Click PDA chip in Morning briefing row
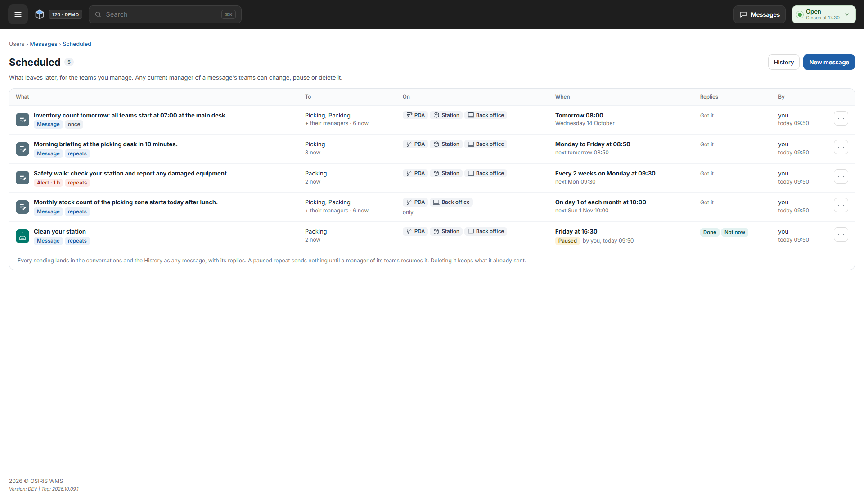864x504 pixels. (x=415, y=144)
